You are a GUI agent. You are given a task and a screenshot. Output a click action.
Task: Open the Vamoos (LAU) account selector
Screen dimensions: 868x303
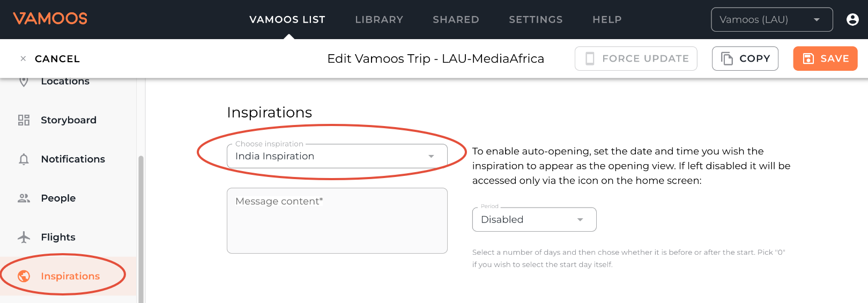(x=771, y=20)
